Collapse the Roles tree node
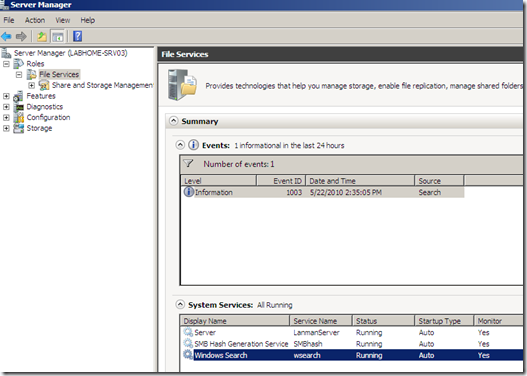Image resolution: width=527 pixels, height=376 pixels. pos(6,64)
